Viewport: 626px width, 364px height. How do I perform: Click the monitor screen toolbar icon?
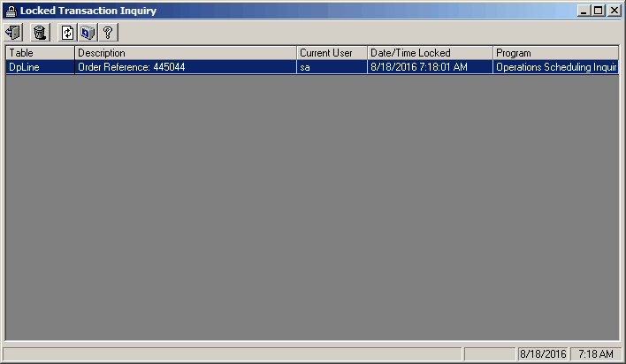(x=88, y=33)
